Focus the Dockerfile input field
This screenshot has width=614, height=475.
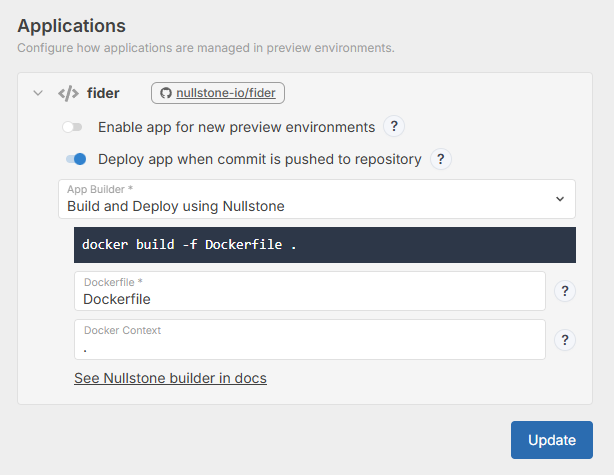310,298
